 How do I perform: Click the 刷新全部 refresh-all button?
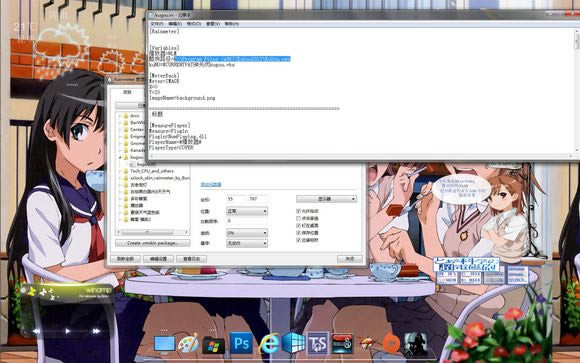125,259
